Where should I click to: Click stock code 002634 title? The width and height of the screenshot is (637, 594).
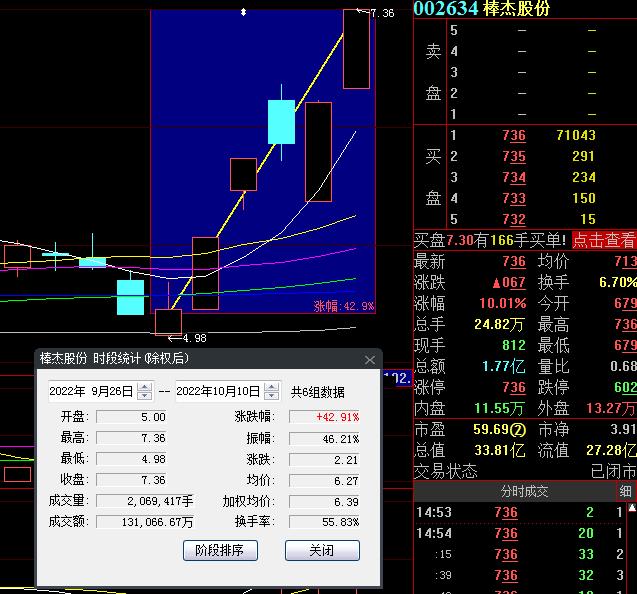point(445,9)
